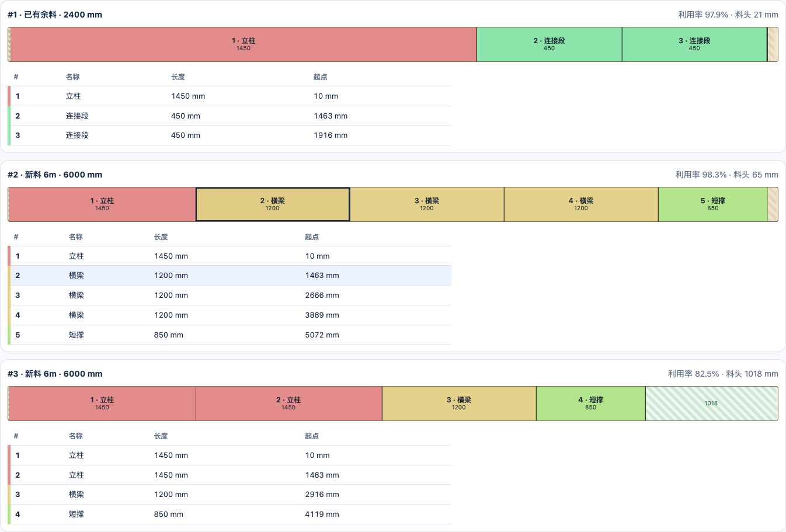Click the 2 · 连接段 segment in the 2400 mm bar
The width and height of the screenshot is (786, 532).
(549, 44)
